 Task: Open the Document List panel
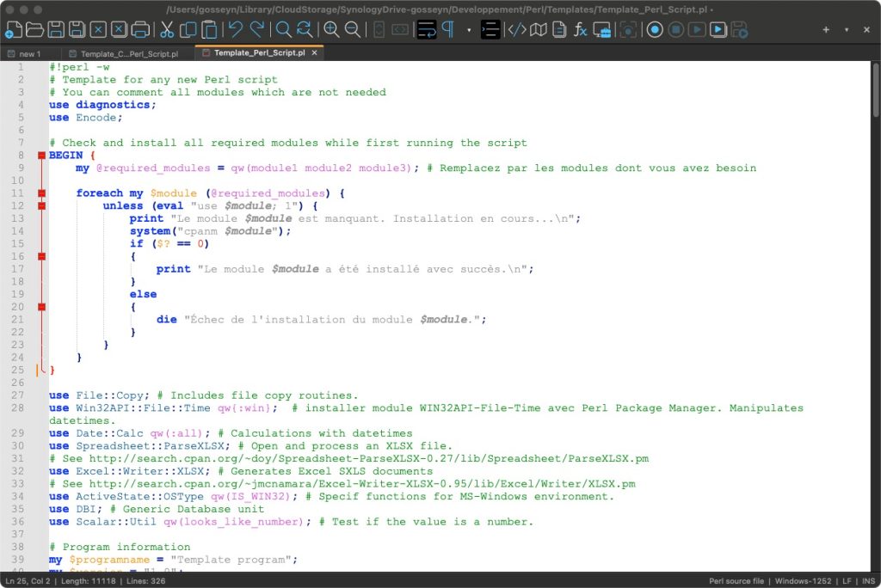(x=559, y=30)
